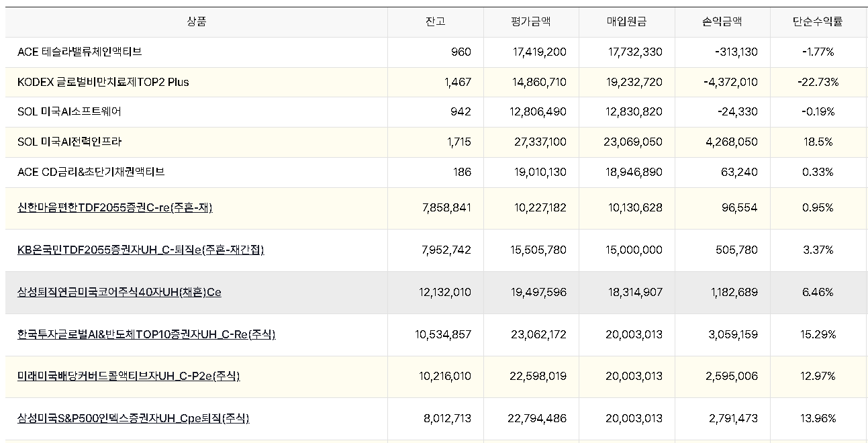This screenshot has height=443, width=868.
Task: Click the purchase principal 18,314,907
Action: (635, 293)
